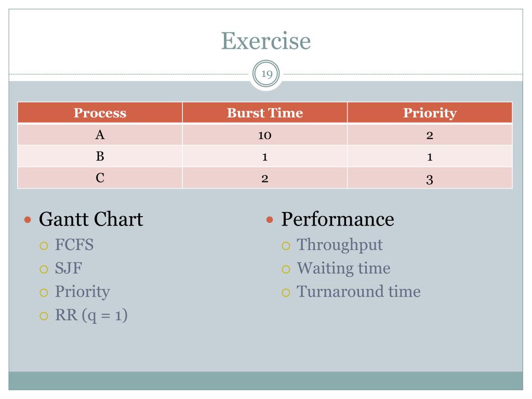Select process B table cell
This screenshot has width=532, height=399.
(100, 156)
